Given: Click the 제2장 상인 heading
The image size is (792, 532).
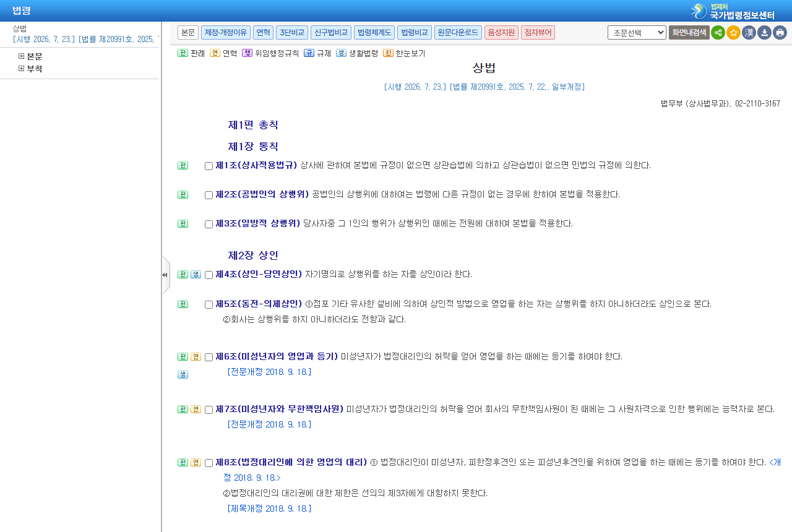Looking at the screenshot, I should 253,255.
